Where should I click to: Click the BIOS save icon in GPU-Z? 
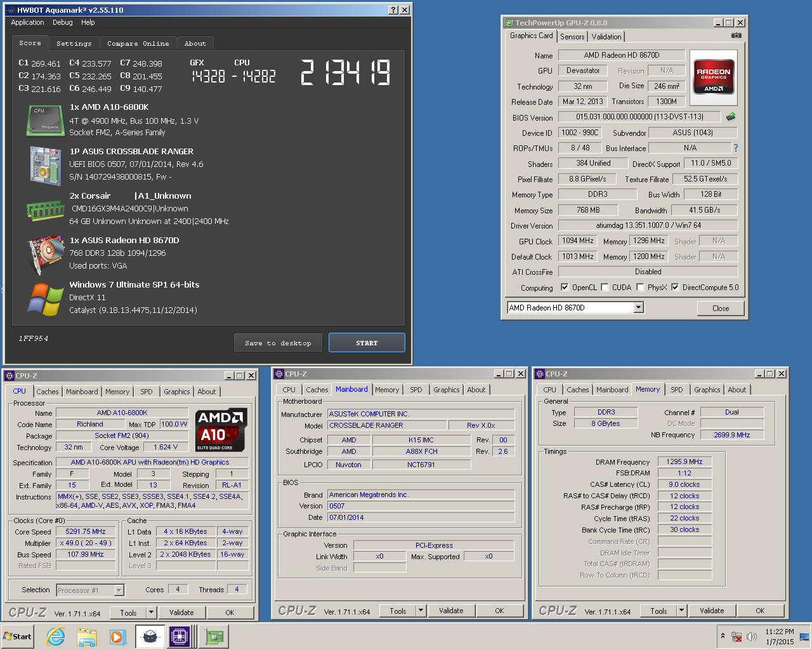(x=731, y=117)
